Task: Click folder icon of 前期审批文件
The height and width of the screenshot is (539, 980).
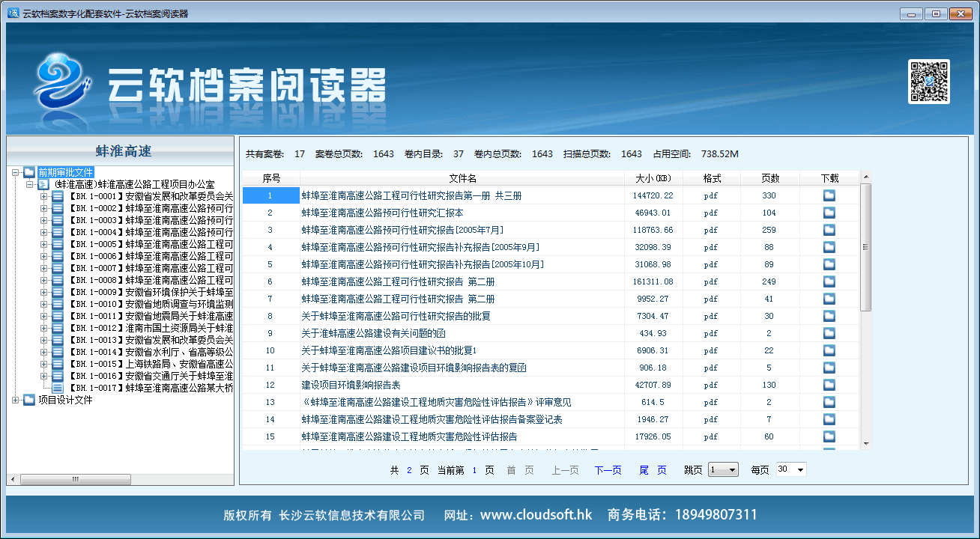Action: [x=29, y=172]
